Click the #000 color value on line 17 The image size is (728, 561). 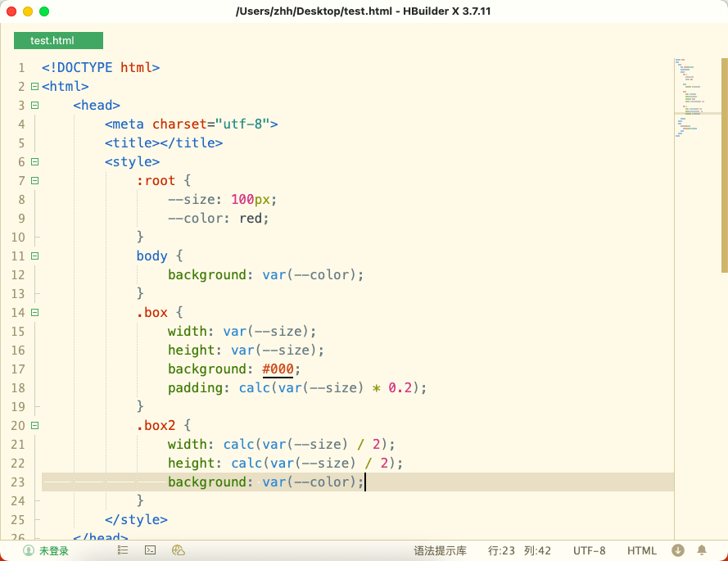pyautogui.click(x=278, y=369)
